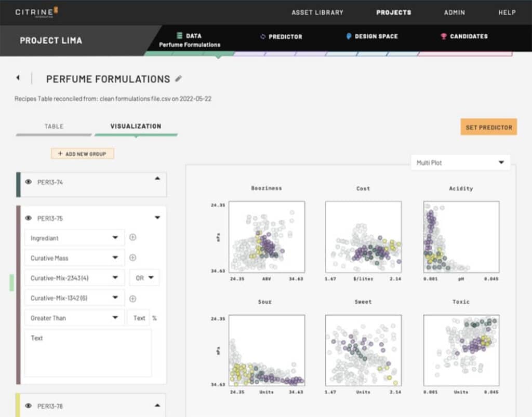
Task: Open Asset Library in top navigation
Action: point(317,12)
